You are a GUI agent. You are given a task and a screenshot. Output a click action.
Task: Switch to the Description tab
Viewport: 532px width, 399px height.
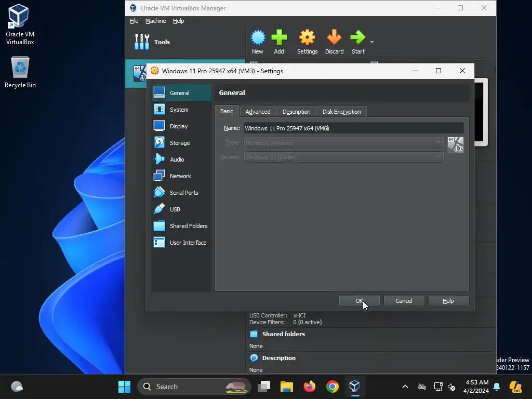coord(297,112)
